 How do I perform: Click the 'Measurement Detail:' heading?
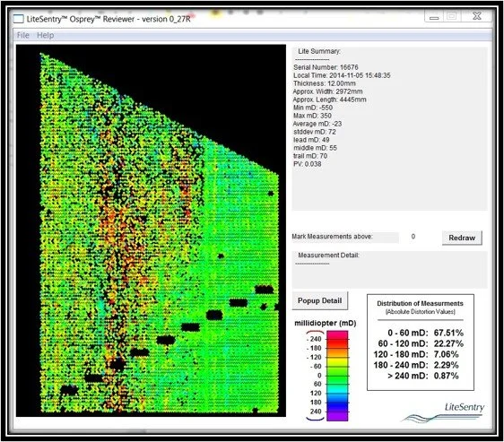coord(328,255)
